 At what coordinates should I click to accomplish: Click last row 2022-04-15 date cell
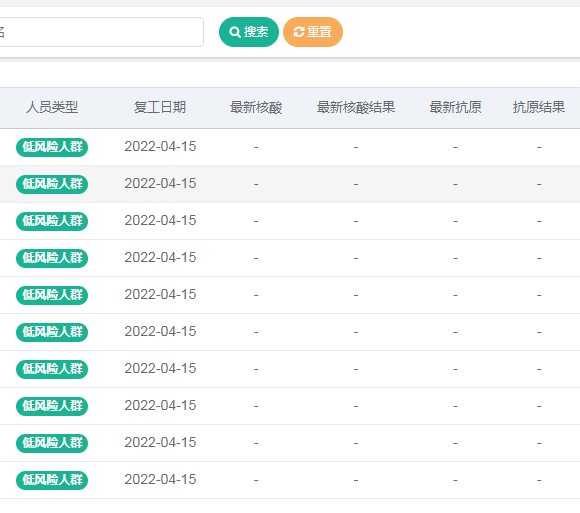160,480
